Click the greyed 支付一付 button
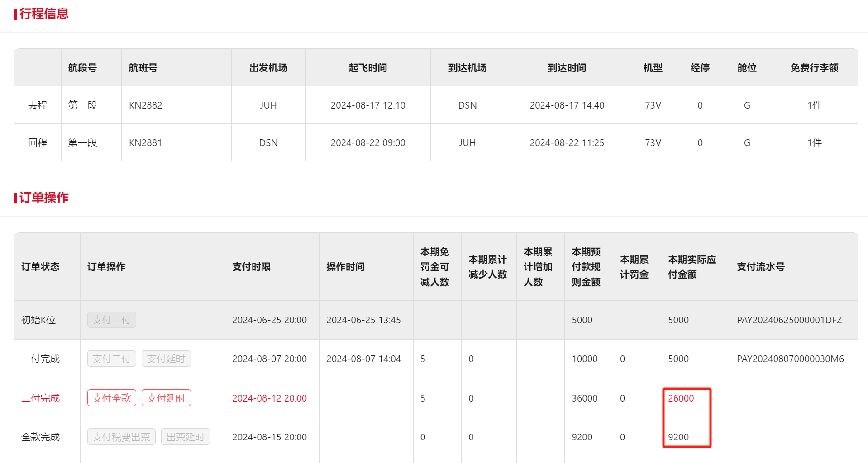 (111, 320)
